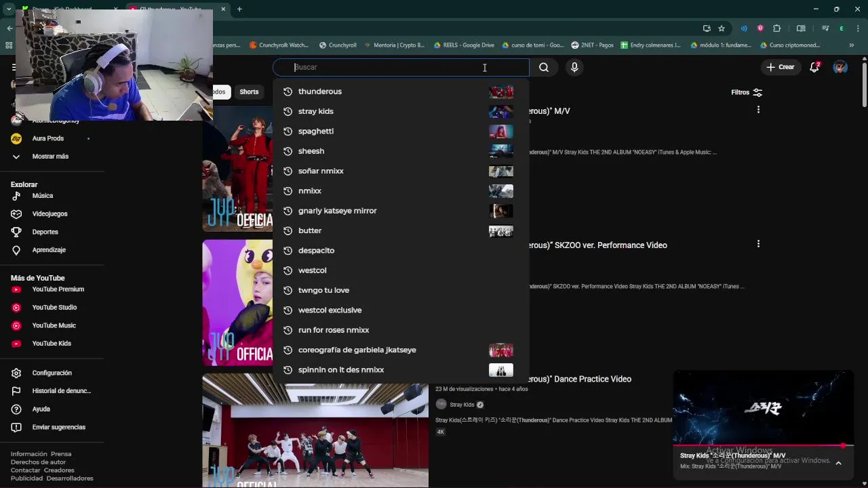Open the Crear upload menu
Viewport: 868px width, 488px height.
tap(780, 67)
